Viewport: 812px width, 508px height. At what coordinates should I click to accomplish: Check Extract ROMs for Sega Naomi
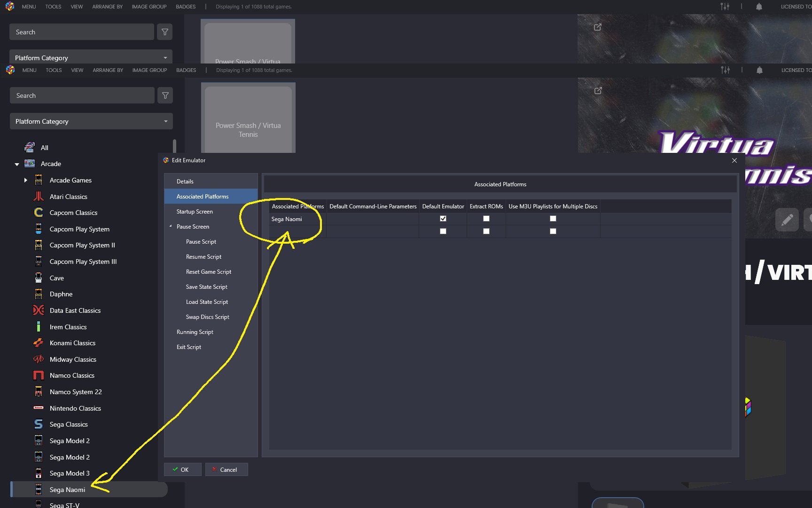[x=486, y=219]
